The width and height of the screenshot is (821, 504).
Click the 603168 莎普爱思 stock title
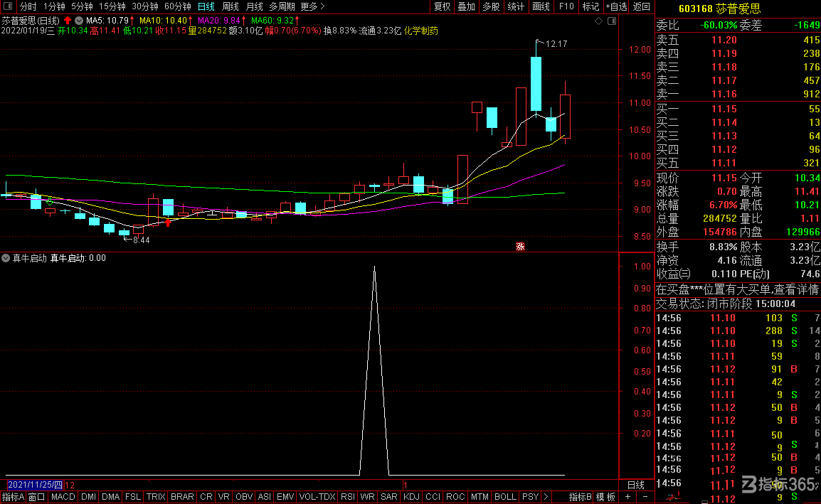719,9
